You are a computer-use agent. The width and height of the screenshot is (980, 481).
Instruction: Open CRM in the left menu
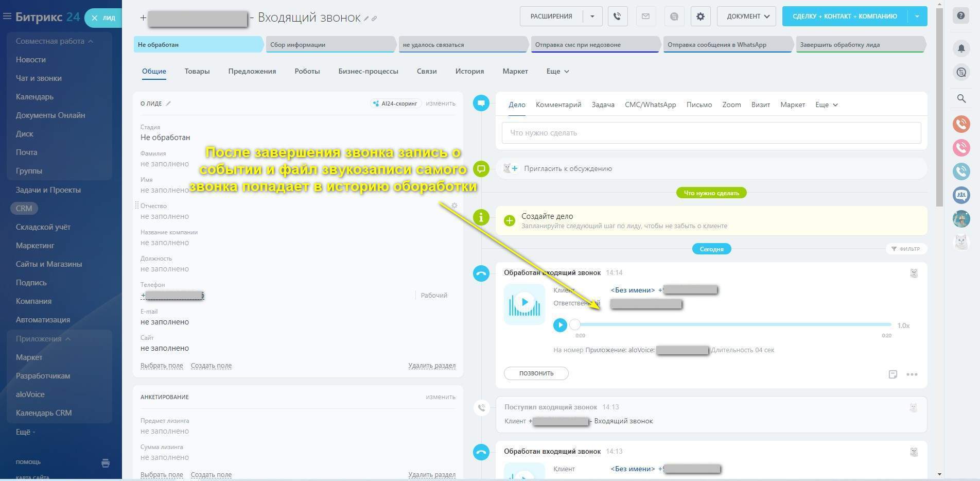point(24,209)
